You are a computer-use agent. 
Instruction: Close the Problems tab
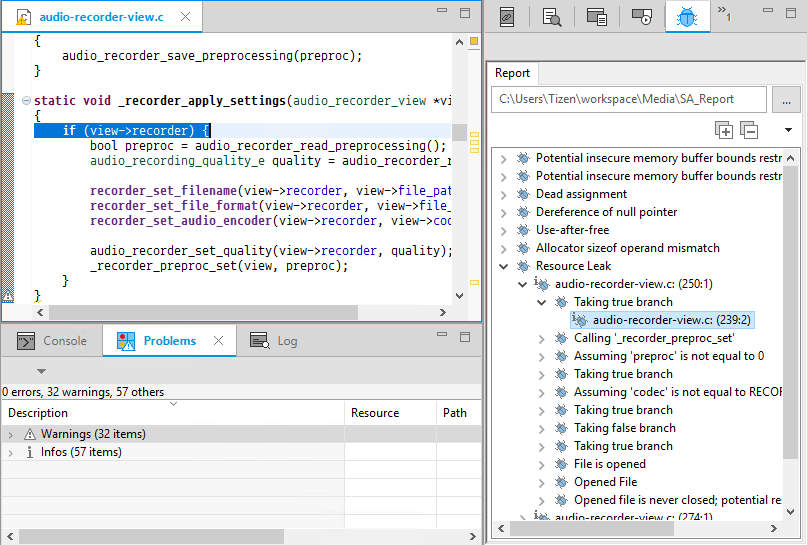point(218,341)
